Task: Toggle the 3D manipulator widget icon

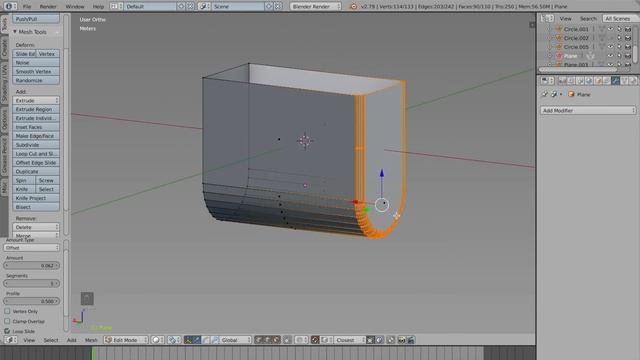Action: pos(188,340)
